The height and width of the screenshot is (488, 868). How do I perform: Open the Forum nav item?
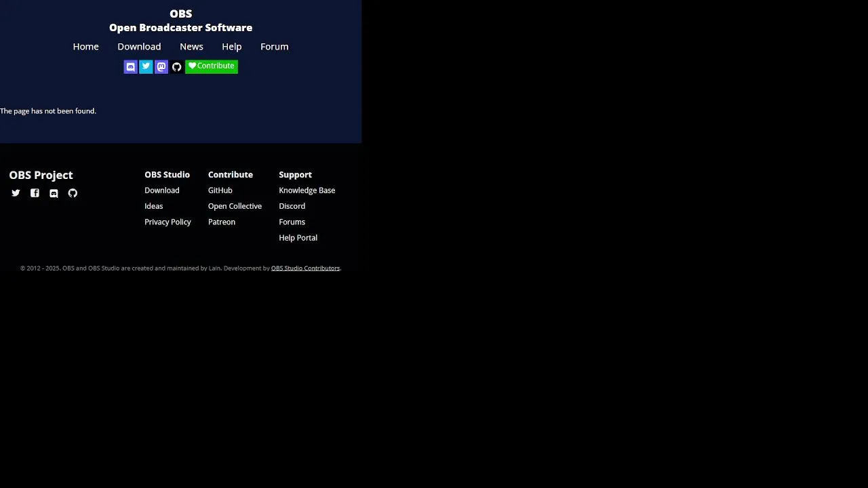click(x=274, y=47)
